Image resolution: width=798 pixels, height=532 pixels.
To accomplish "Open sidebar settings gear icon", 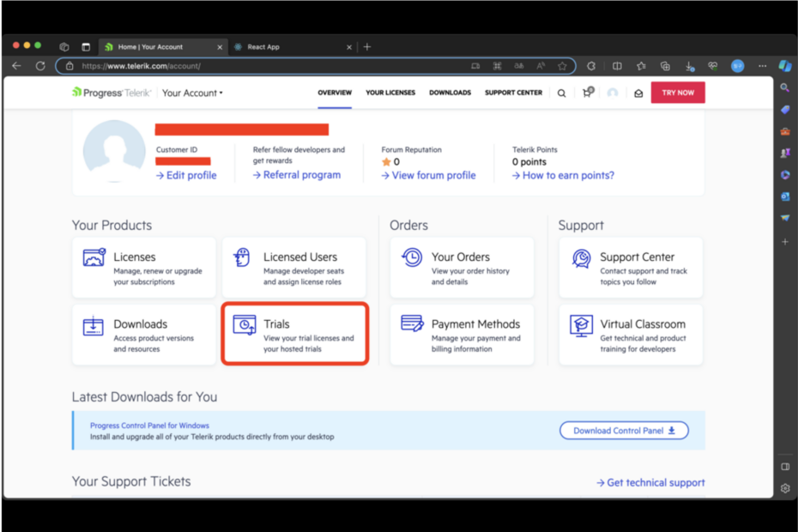I will point(785,488).
